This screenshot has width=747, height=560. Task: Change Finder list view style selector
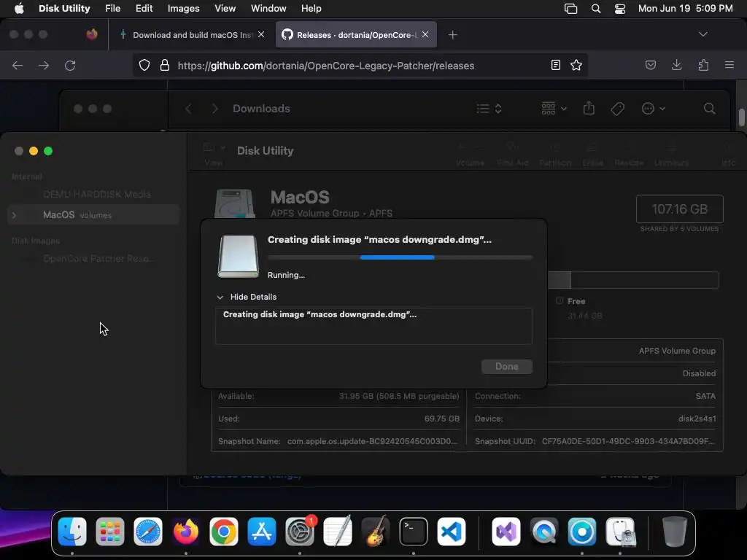pos(489,109)
